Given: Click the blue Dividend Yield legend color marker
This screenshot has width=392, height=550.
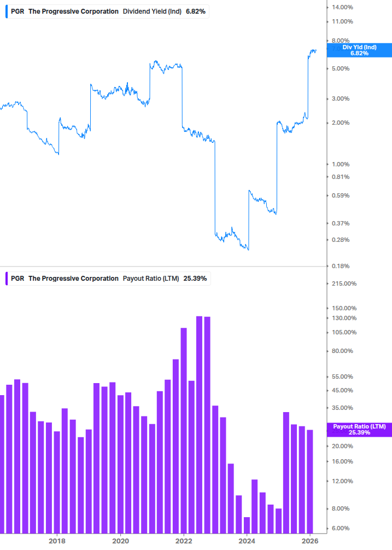Looking at the screenshot, I should coord(7,11).
